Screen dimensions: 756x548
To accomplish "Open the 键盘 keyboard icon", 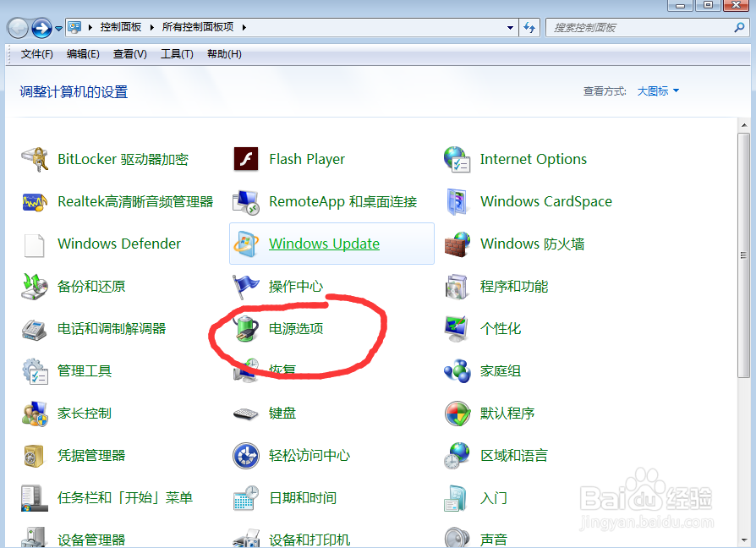I will (246, 414).
